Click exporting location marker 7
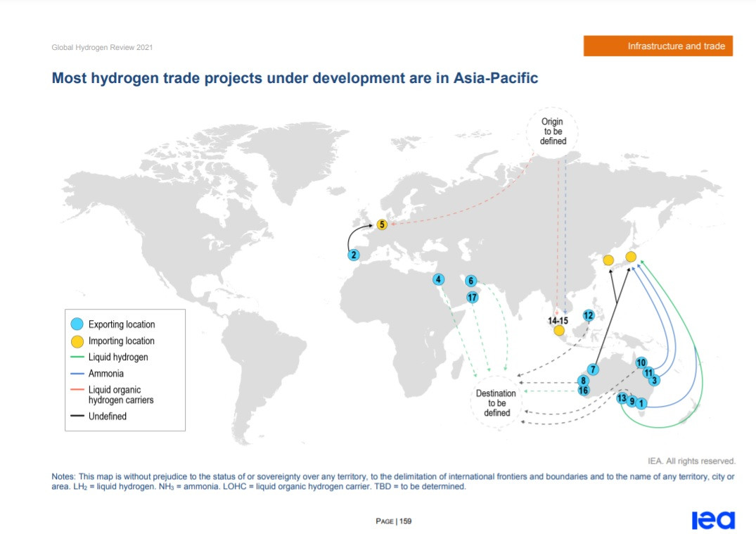Screen dimensions: 756x534 pos(593,369)
